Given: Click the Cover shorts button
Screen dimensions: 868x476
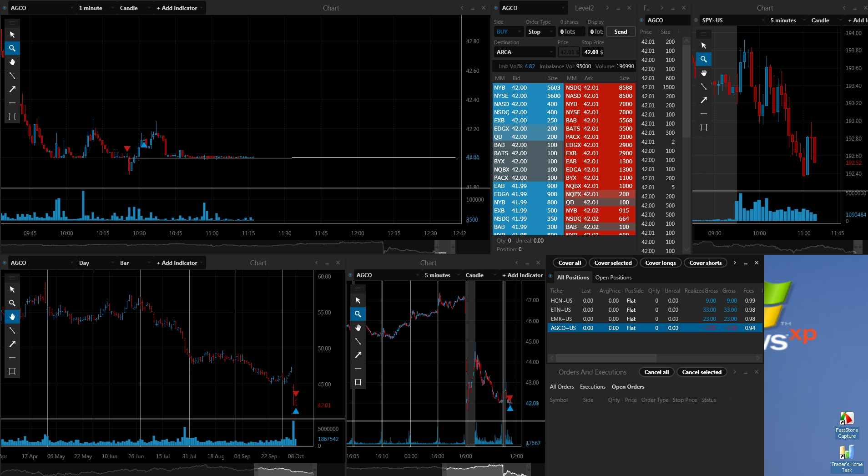Looking at the screenshot, I should click(705, 263).
